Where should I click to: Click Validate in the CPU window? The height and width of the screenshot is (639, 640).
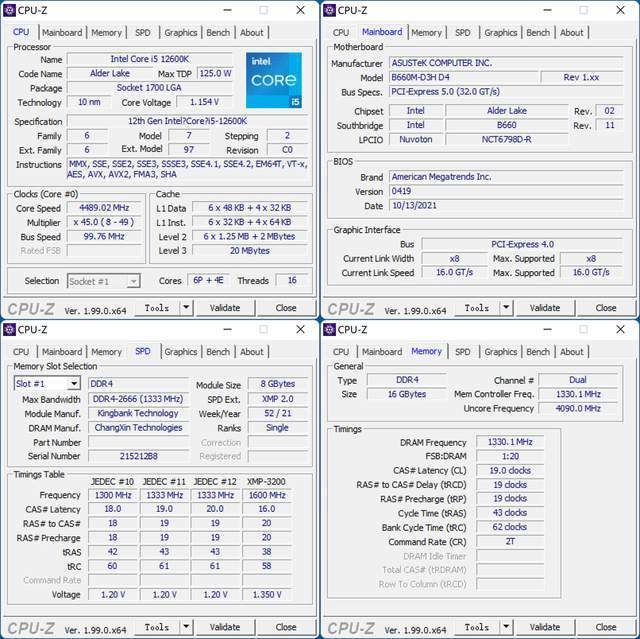pos(225,308)
